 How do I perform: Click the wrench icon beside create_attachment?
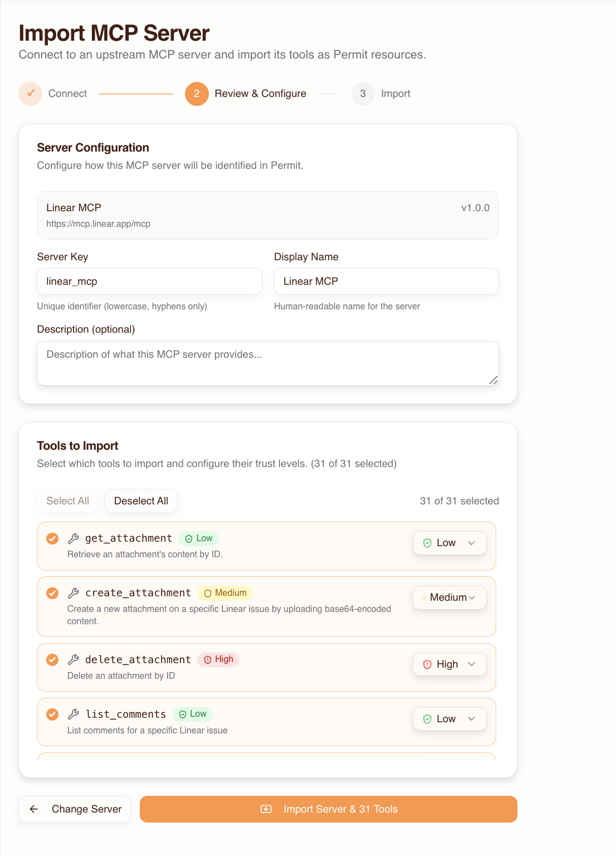coord(73,593)
